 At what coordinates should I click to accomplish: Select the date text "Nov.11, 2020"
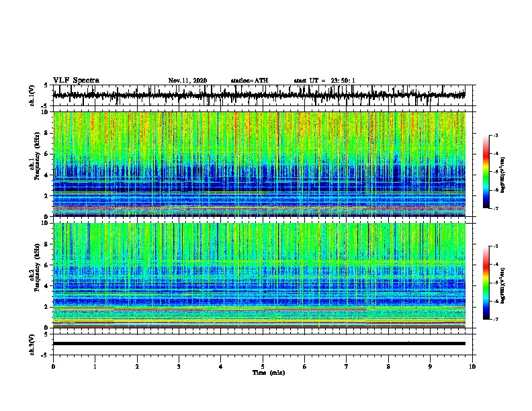point(187,81)
